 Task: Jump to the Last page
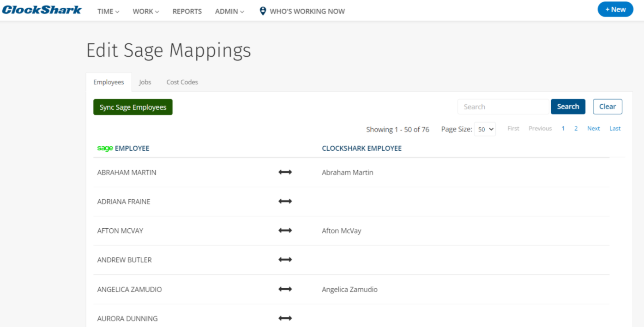point(615,128)
